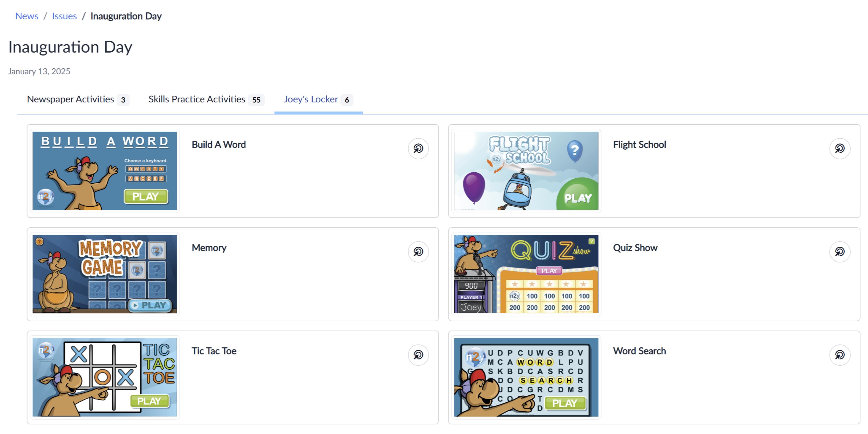Viewport: 868px width, 434px height.
Task: Go to News in the breadcrumb
Action: click(x=27, y=16)
